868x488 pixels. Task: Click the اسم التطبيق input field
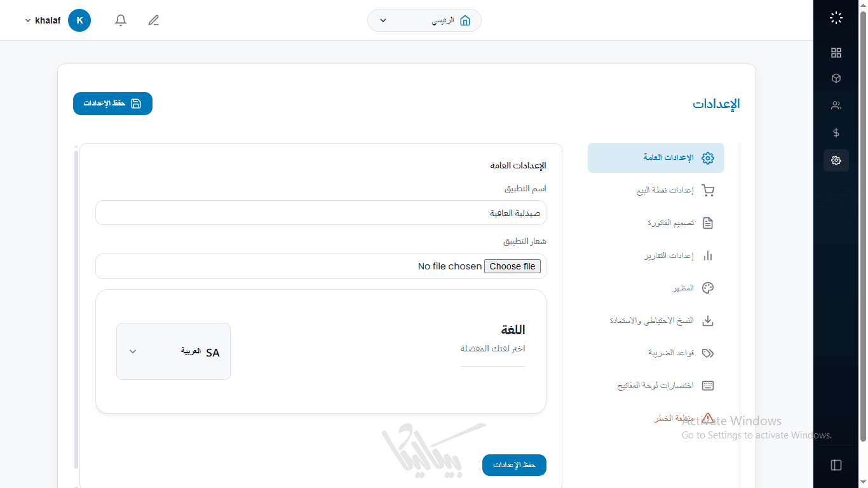coord(320,213)
